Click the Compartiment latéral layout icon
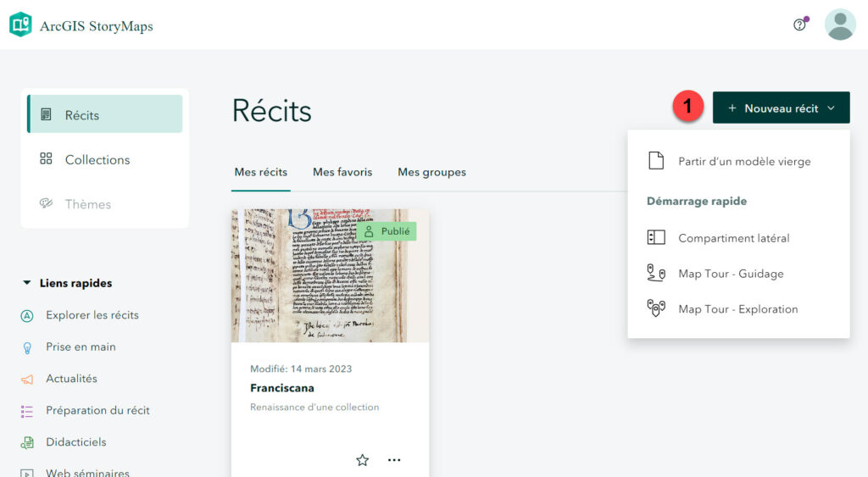The height and width of the screenshot is (477, 868). click(x=655, y=238)
